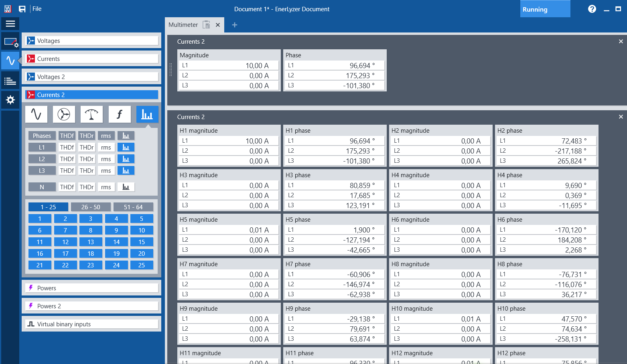Toggle THDf for neutral N
The width and height of the screenshot is (627, 364).
coord(67,187)
